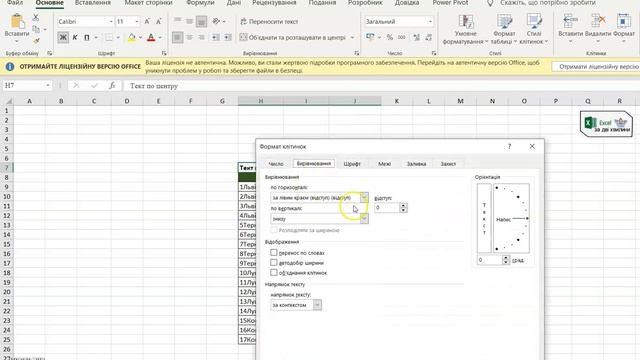The height and width of the screenshot is (360, 640).
Task: Toggle Underline (П) formatting
Action: pyautogui.click(x=87, y=38)
